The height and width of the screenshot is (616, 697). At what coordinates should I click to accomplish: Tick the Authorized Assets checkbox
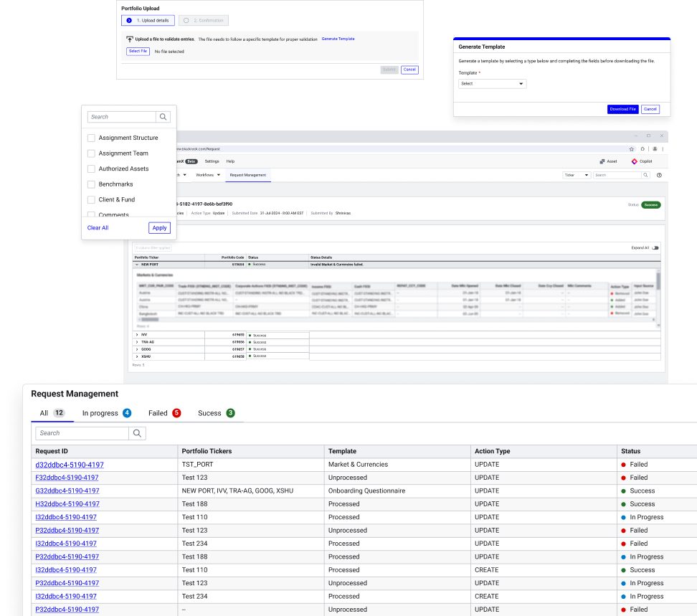coord(91,169)
